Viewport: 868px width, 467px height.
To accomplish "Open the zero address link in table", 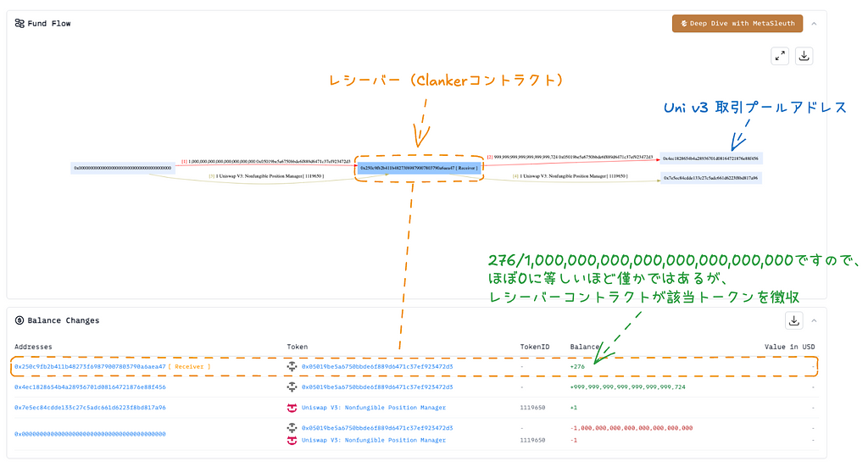I will click(x=89, y=434).
